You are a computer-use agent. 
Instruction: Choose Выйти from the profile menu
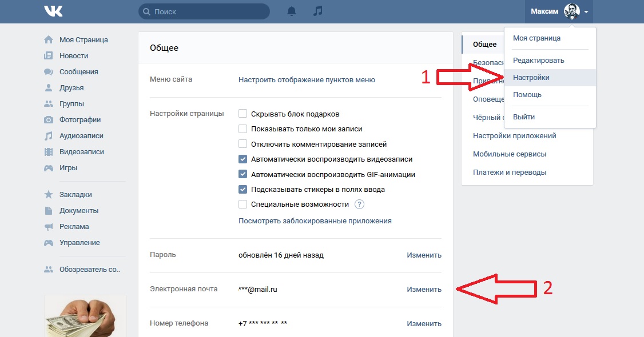click(524, 117)
